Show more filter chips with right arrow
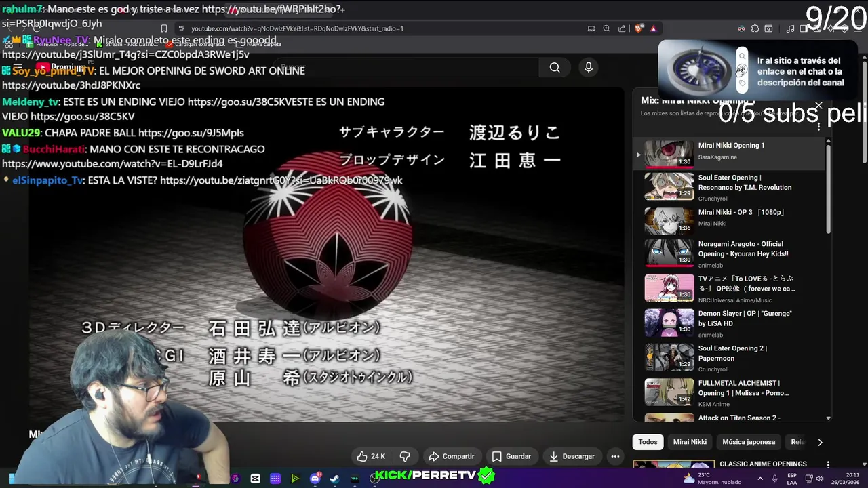The image size is (868, 488). [x=820, y=442]
